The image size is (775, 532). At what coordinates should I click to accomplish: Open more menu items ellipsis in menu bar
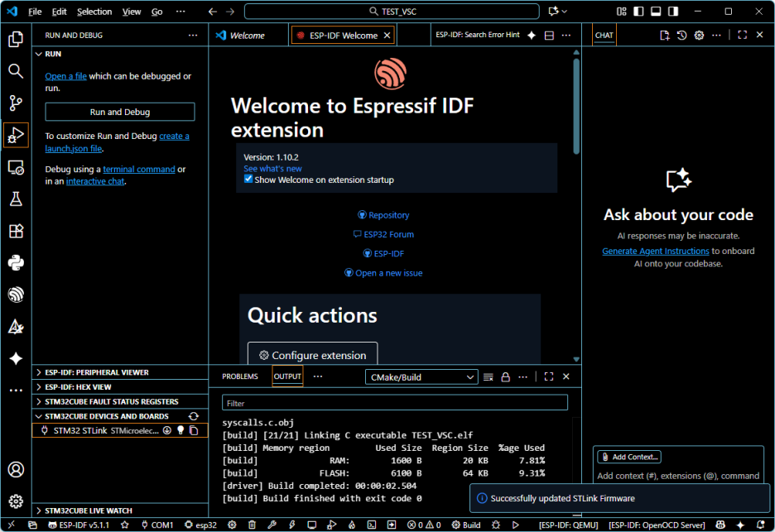[181, 12]
